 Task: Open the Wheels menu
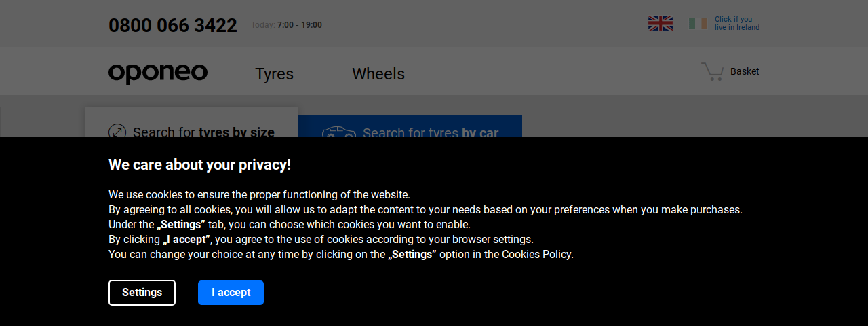point(378,73)
